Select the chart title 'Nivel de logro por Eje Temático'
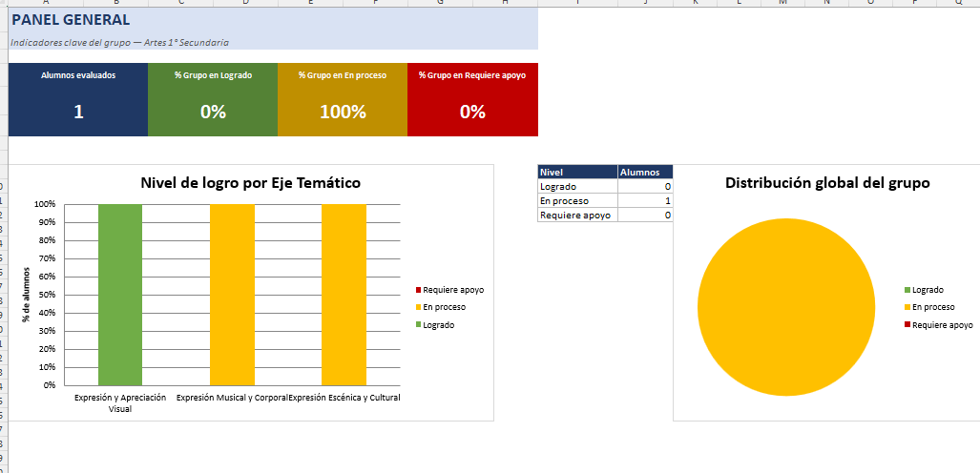The image size is (980, 473). (251, 183)
